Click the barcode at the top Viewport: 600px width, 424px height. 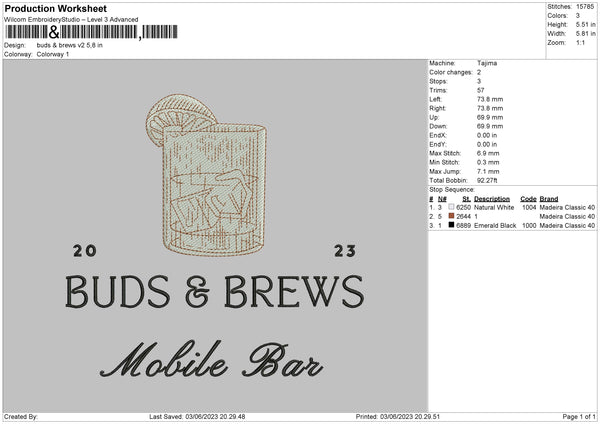click(91, 32)
